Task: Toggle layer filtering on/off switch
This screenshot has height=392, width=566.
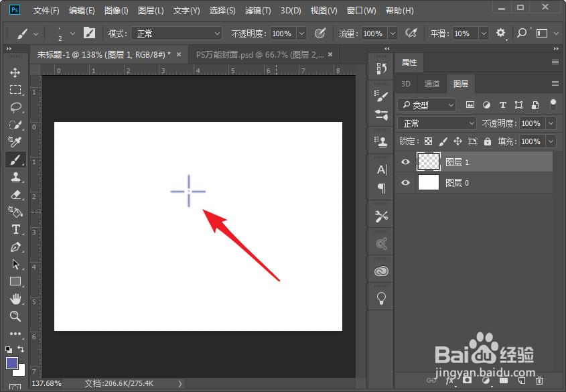Action: tap(553, 105)
